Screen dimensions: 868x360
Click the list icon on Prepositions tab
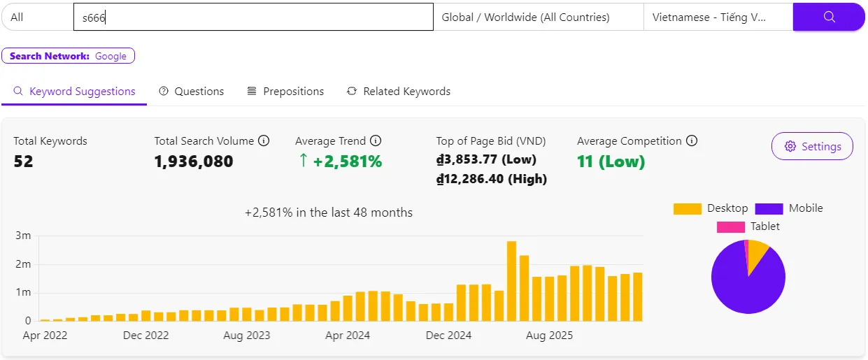(x=252, y=92)
